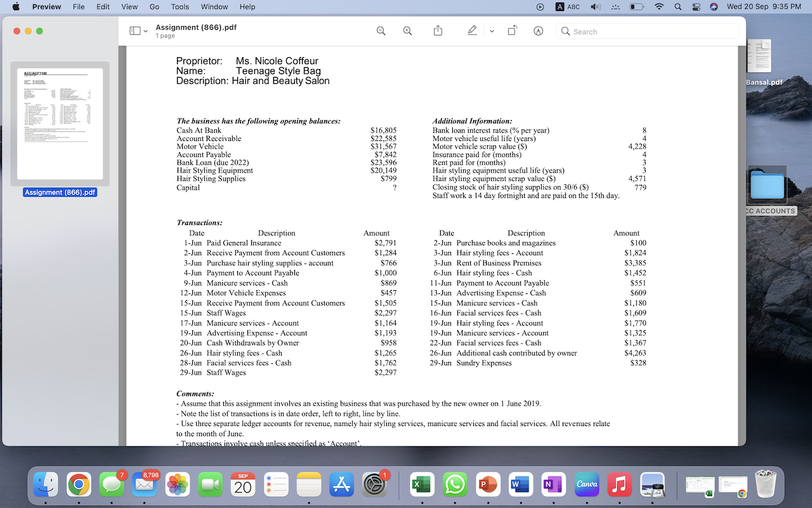
Task: Open the Tools menu
Action: tap(180, 6)
